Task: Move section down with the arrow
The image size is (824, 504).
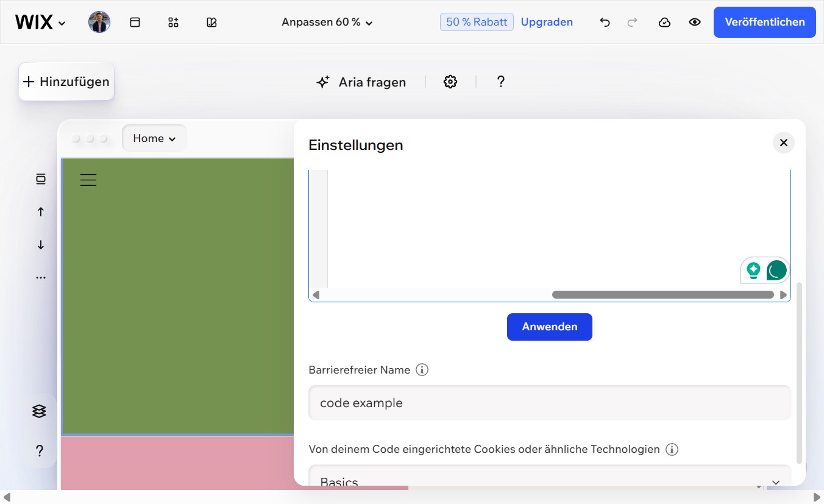Action: [x=41, y=244]
